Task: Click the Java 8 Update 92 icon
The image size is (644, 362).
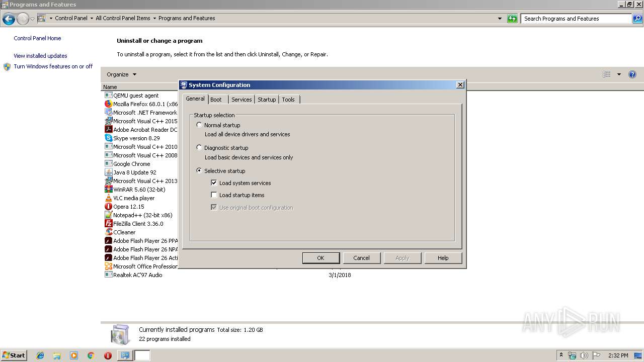Action: coord(108,172)
